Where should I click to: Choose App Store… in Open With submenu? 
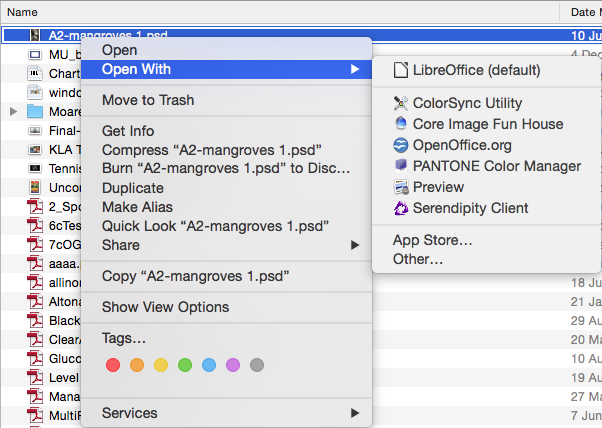coord(486,240)
